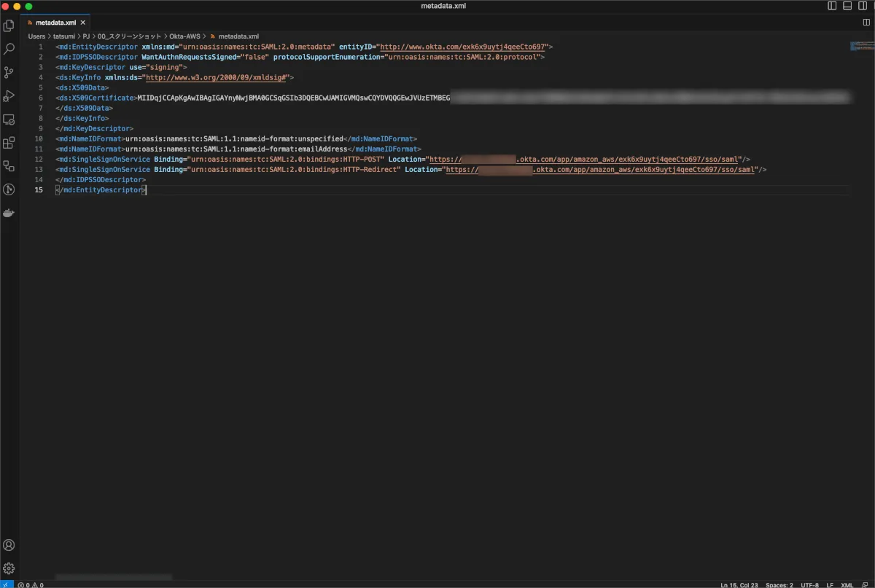Open the Docker view icon
Screen dimensions: 875x588
[x=9, y=213]
